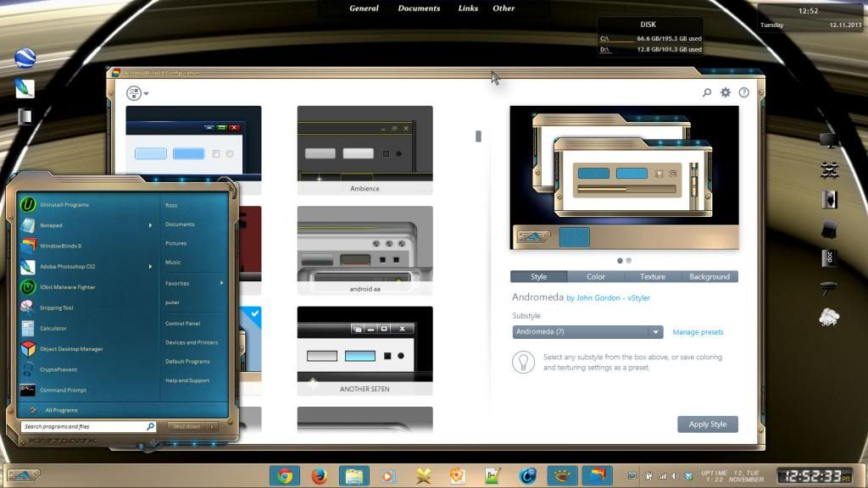Open the Google Earth desktop icon

pyautogui.click(x=25, y=58)
